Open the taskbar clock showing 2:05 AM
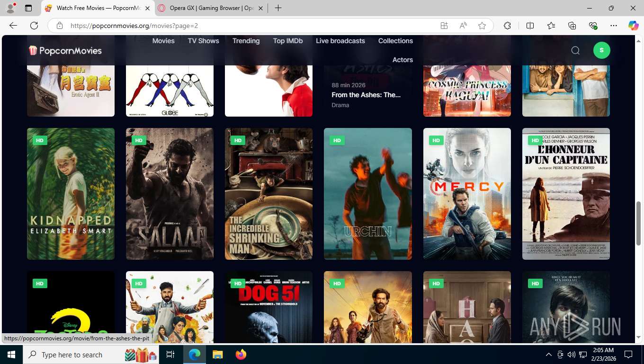Viewport: 644px width, 364px height. [603, 355]
